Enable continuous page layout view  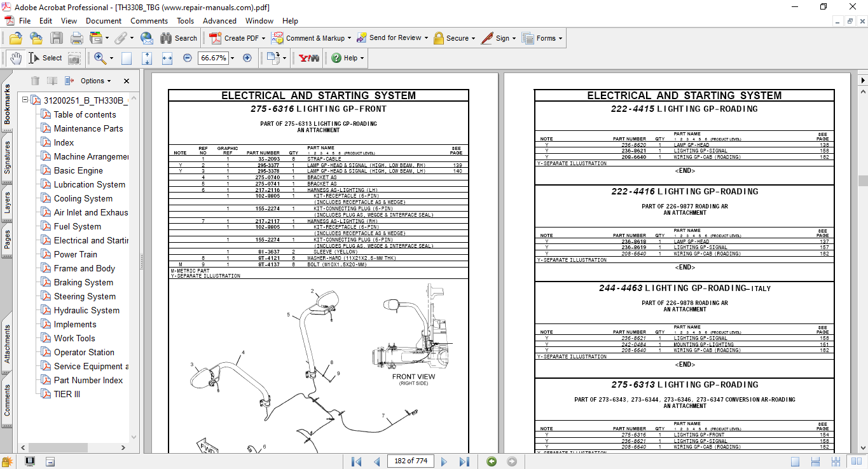tap(815, 461)
